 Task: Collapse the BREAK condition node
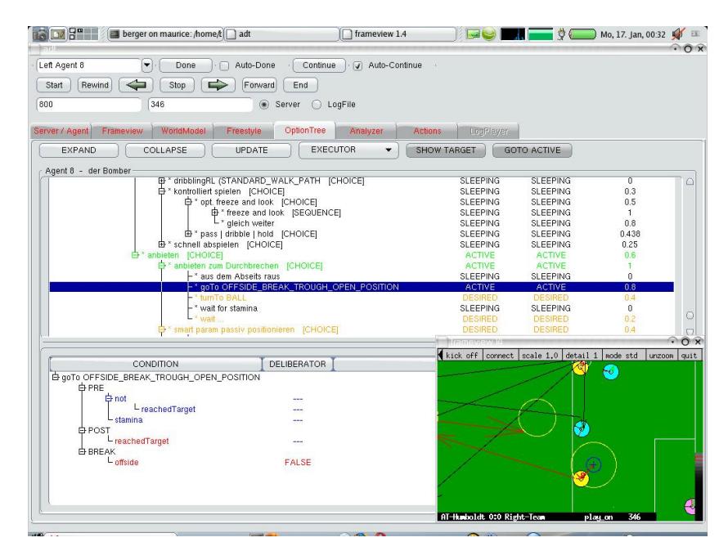(x=82, y=451)
